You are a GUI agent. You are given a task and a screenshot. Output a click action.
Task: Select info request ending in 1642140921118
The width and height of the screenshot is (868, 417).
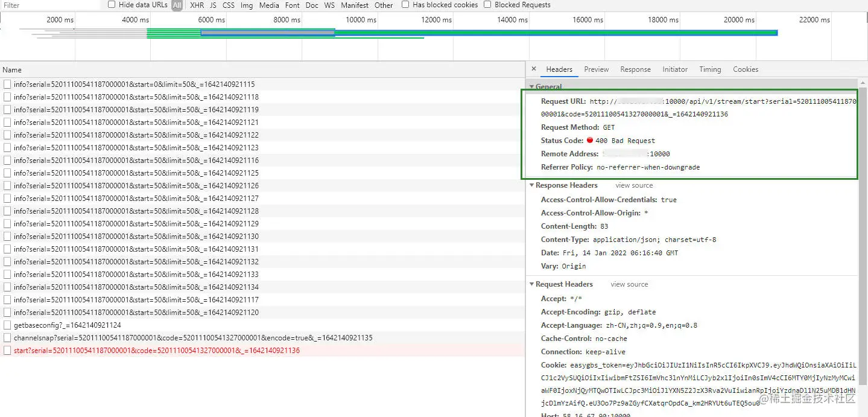pos(262,97)
